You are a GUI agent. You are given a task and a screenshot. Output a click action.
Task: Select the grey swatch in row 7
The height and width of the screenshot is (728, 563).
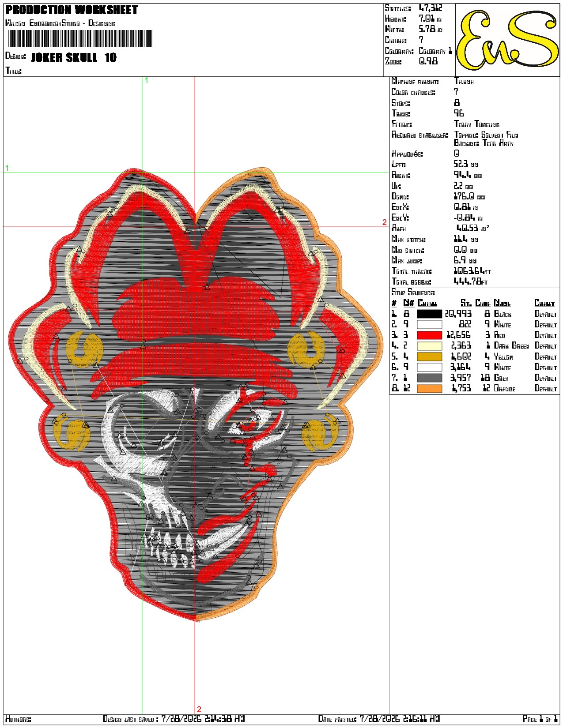(429, 378)
